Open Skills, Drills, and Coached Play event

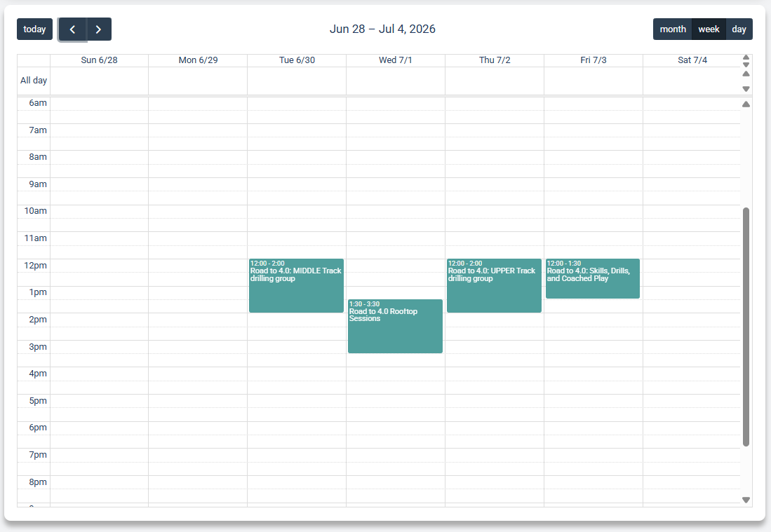tap(593, 278)
